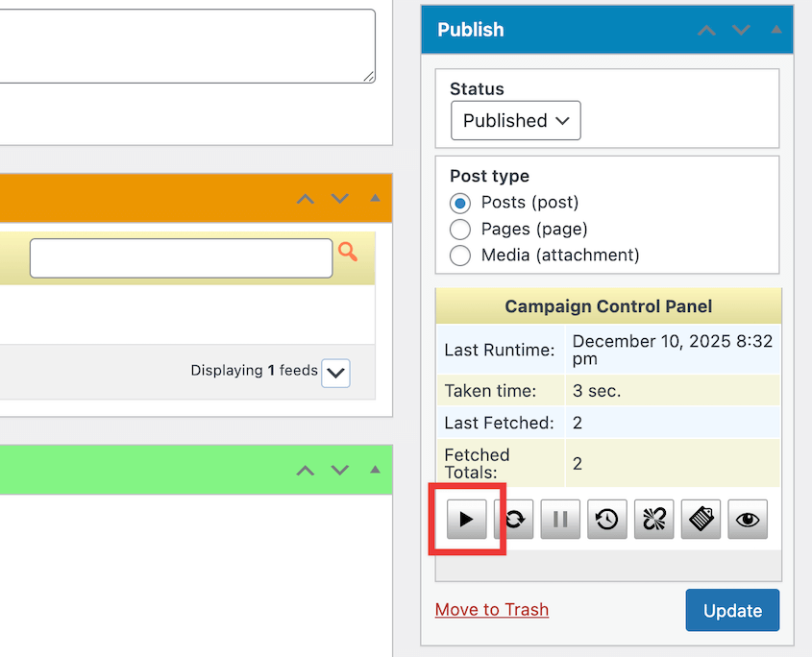Click the shuffle icon in Campaign Control Panel

click(x=653, y=519)
